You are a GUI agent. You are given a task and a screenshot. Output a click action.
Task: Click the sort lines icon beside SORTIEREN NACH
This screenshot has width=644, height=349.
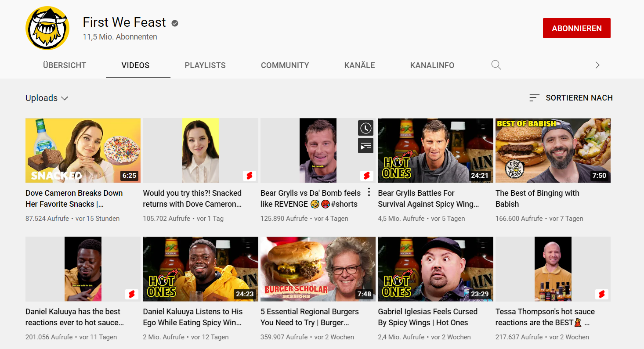[x=534, y=98]
